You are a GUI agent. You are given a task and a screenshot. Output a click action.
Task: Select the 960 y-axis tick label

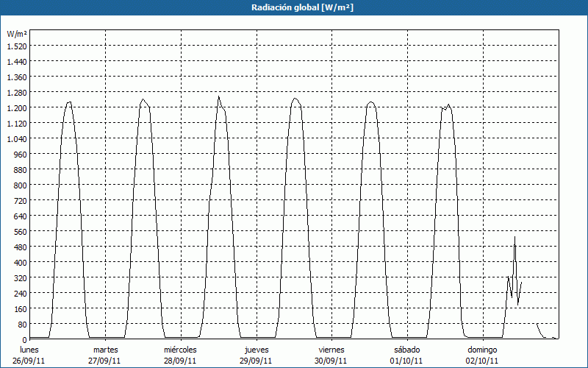click(x=19, y=155)
